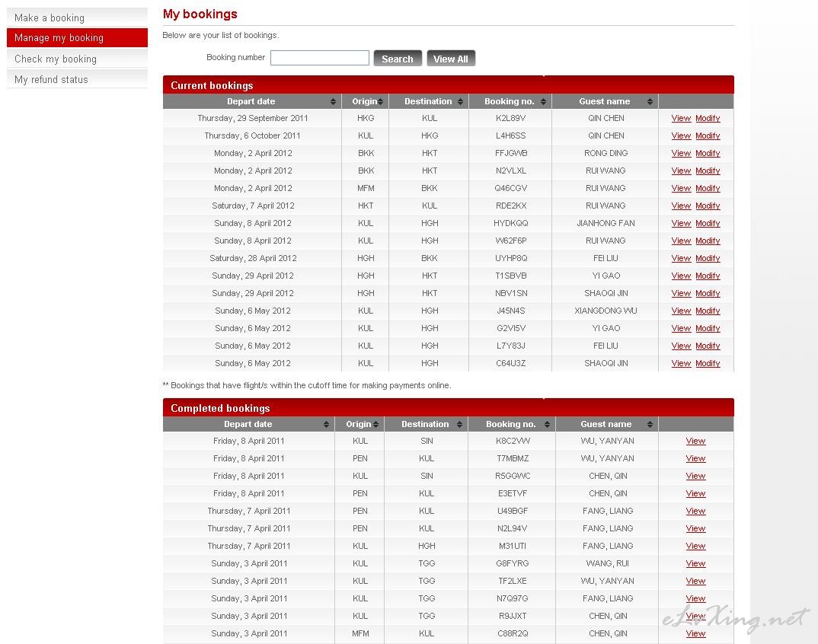
Task: Modify booking RDE2KX
Action: [x=708, y=206]
